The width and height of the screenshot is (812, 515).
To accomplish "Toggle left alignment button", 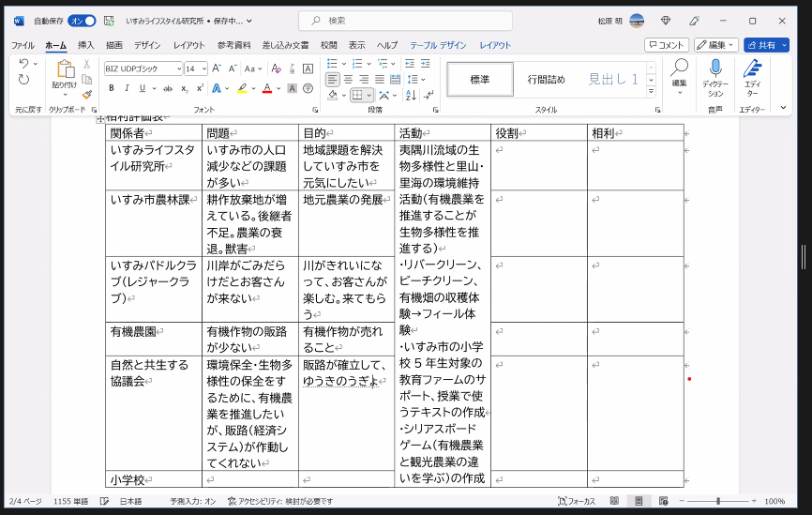I will [x=333, y=80].
